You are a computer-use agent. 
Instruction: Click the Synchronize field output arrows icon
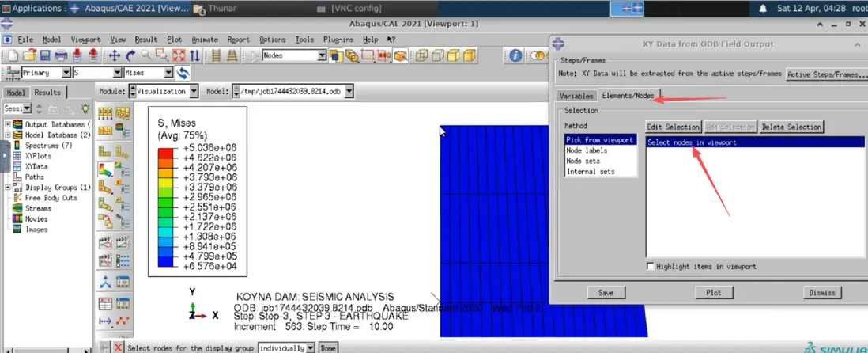pos(183,73)
